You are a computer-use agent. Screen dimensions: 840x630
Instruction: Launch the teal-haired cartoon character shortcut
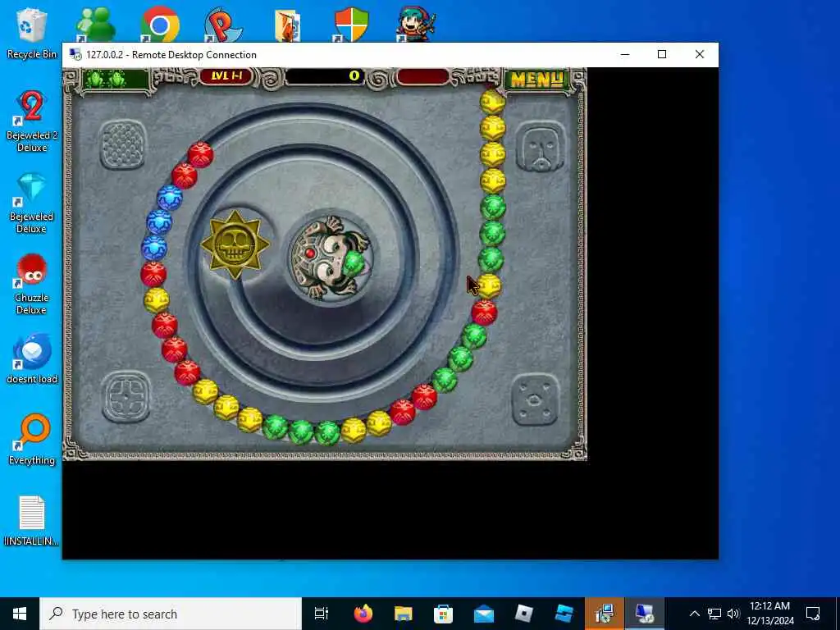416,24
